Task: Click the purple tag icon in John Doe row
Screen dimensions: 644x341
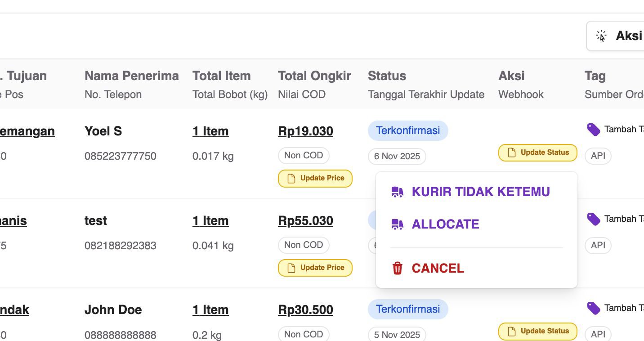Action: pos(594,308)
